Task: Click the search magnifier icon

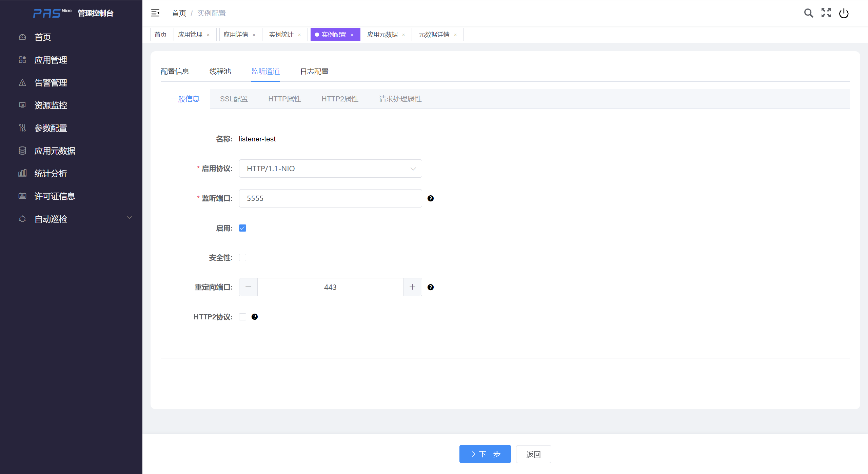Action: click(808, 13)
